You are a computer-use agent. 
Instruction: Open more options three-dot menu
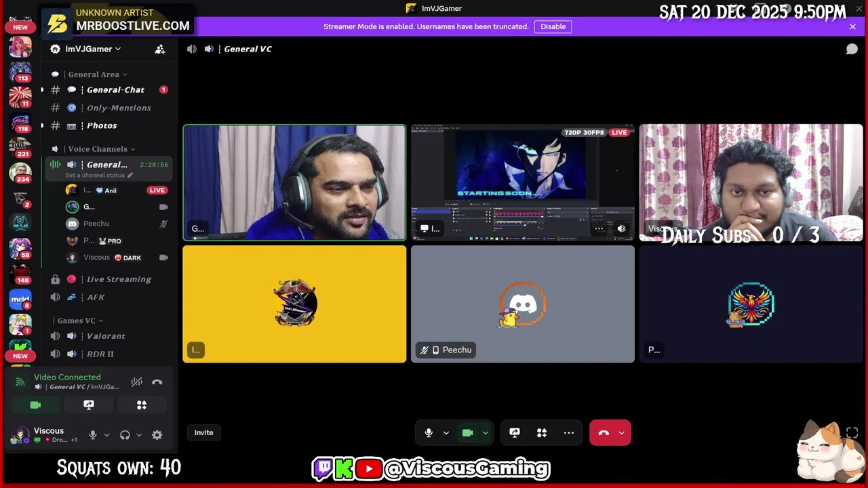(x=569, y=433)
